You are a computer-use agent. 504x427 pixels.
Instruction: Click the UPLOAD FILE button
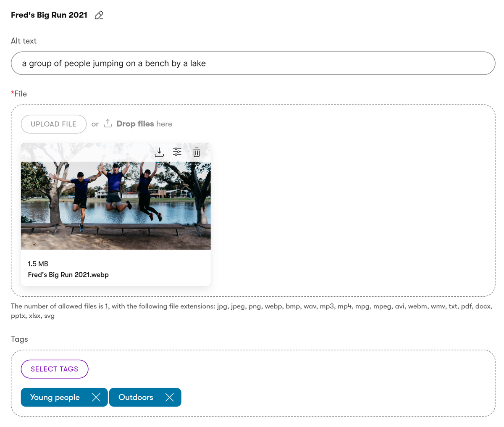[53, 124]
